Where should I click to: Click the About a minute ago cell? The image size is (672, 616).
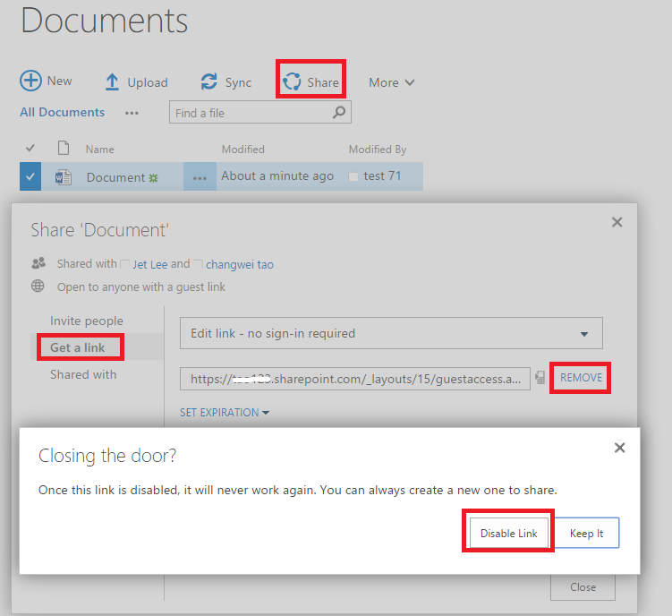[277, 176]
